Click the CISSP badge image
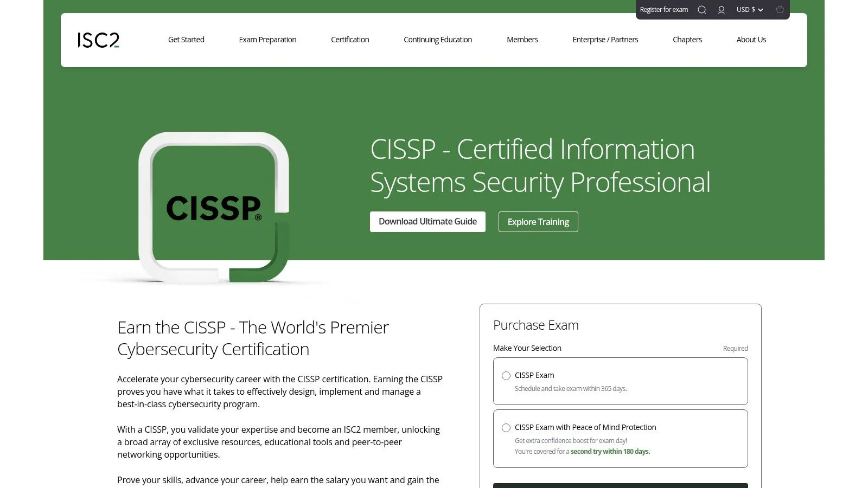The image size is (868, 488). 214,207
